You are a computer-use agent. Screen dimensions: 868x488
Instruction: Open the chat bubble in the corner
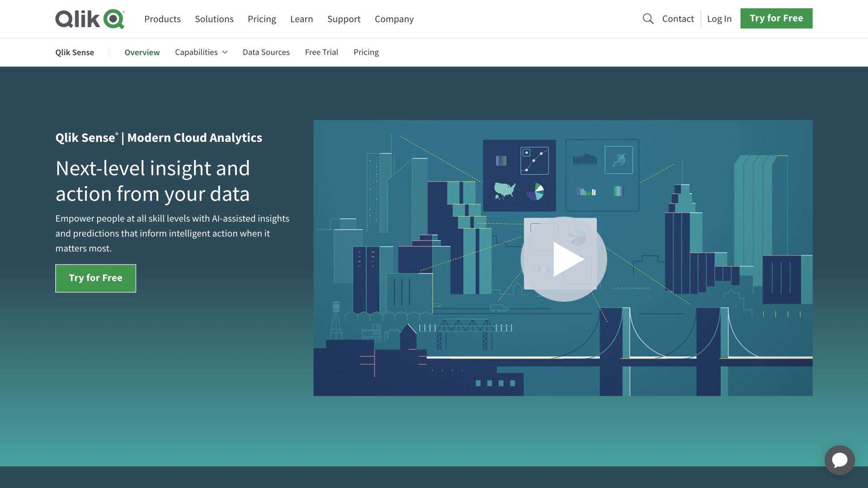click(841, 460)
